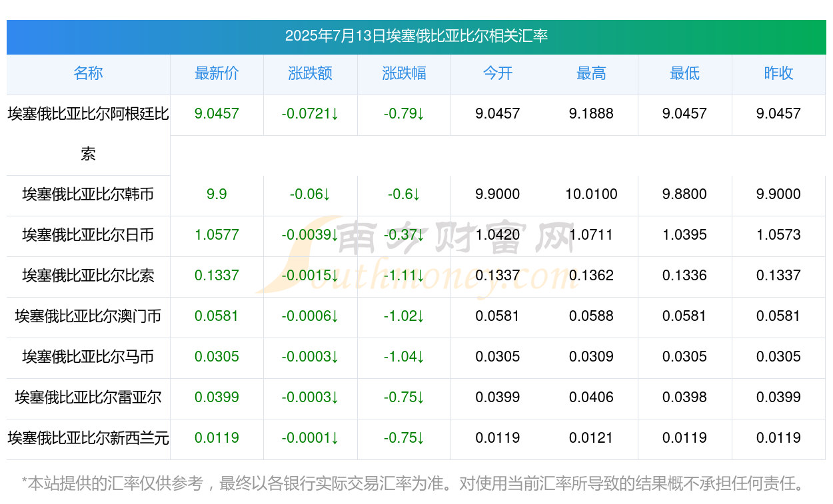Click the 埃塞俄比亚比尔澳门币 row name
The image size is (833, 504).
click(x=88, y=316)
